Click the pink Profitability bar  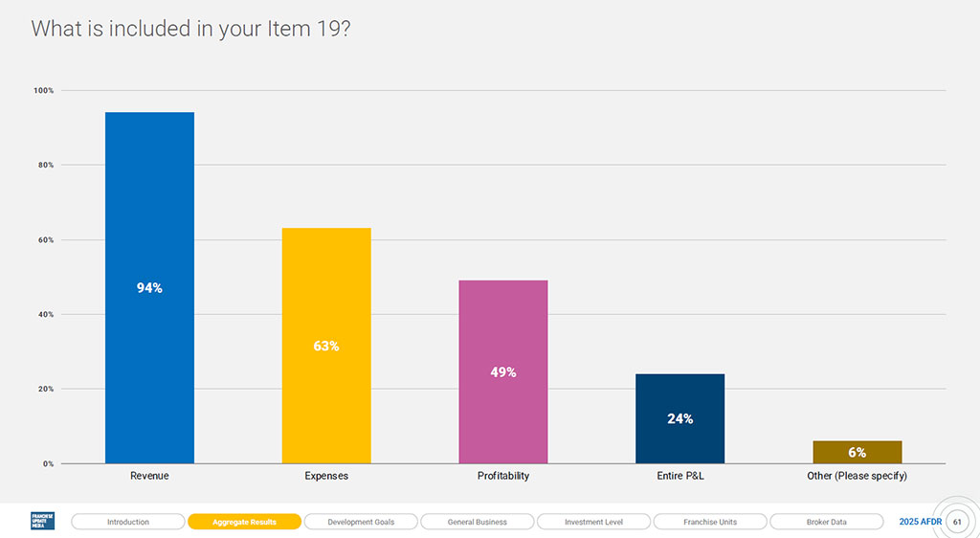pos(503,371)
